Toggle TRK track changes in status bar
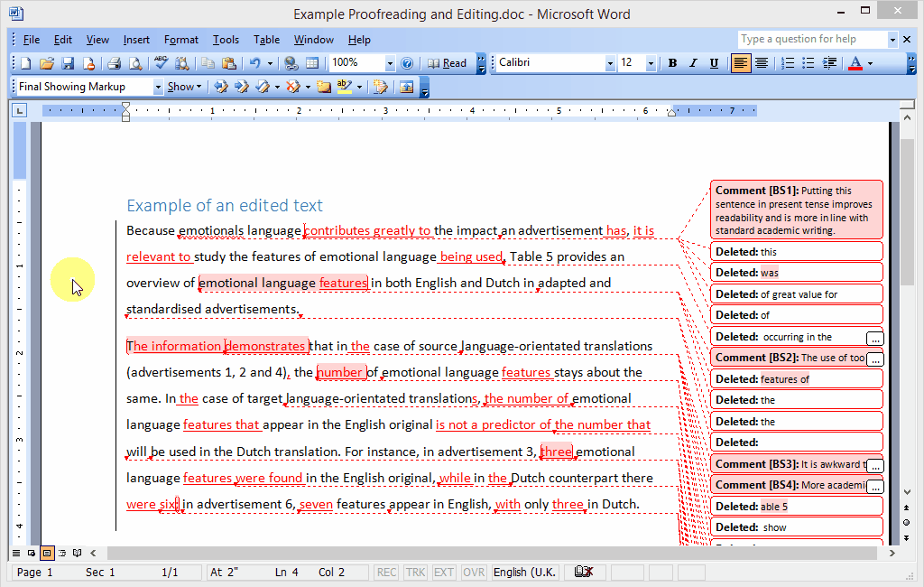 (416, 573)
